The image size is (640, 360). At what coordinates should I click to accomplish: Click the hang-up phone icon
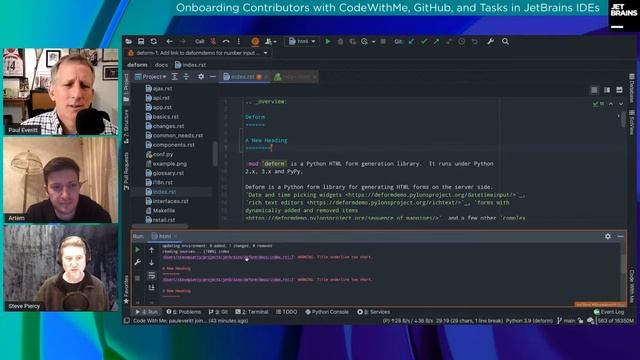point(226,41)
